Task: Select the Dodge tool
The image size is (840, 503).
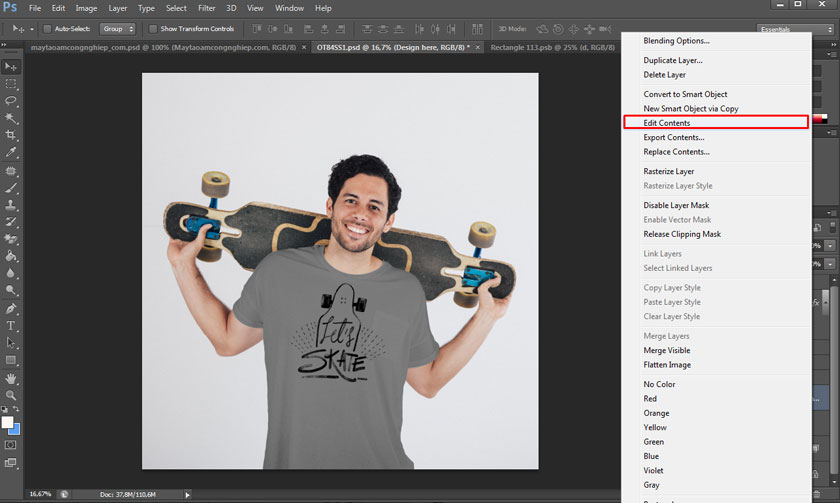Action: tap(11, 290)
